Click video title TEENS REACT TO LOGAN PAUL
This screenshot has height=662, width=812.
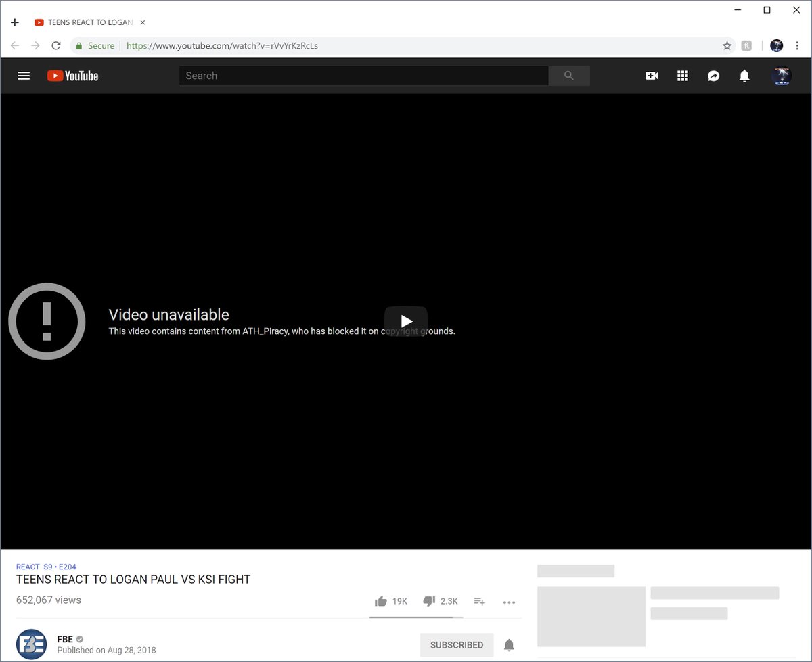tap(133, 580)
